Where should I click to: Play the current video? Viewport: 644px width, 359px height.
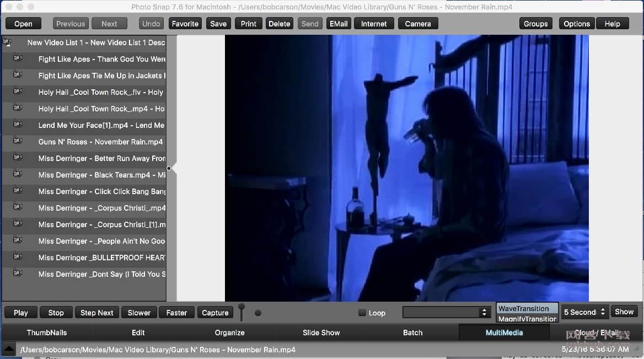pos(21,313)
